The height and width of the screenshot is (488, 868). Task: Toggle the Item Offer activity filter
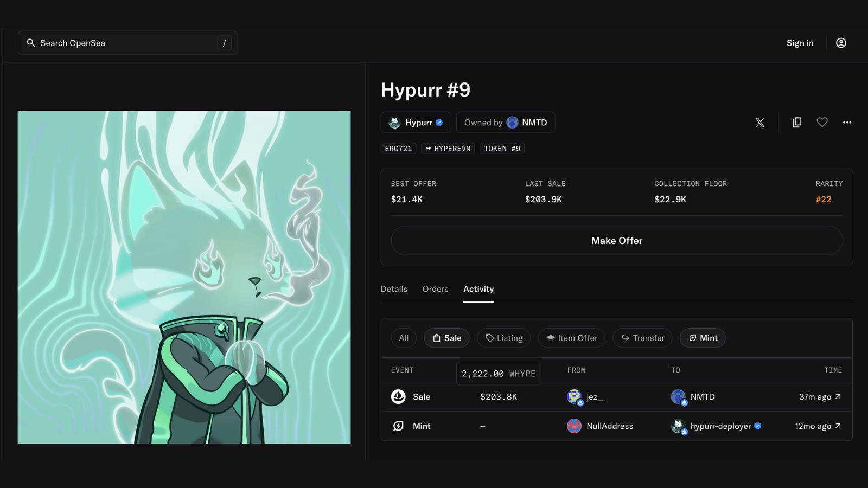pyautogui.click(x=572, y=338)
